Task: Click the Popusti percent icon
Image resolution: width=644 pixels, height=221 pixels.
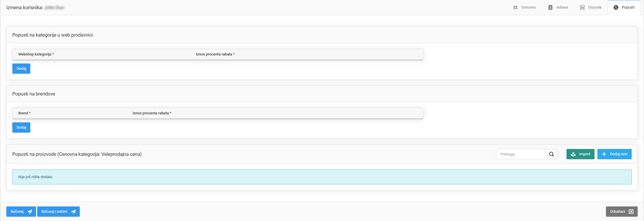Action: coord(616,7)
